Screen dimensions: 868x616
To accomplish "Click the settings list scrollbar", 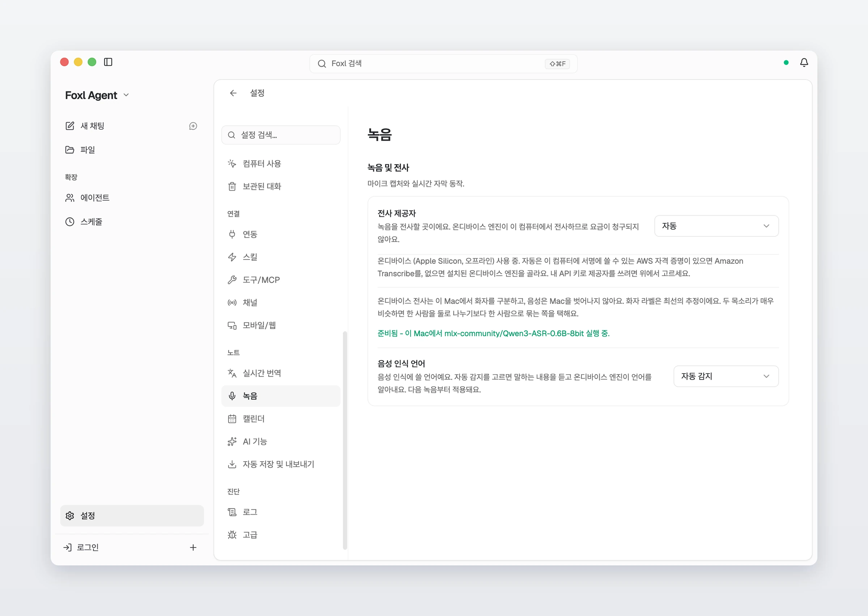I will pyautogui.click(x=345, y=440).
